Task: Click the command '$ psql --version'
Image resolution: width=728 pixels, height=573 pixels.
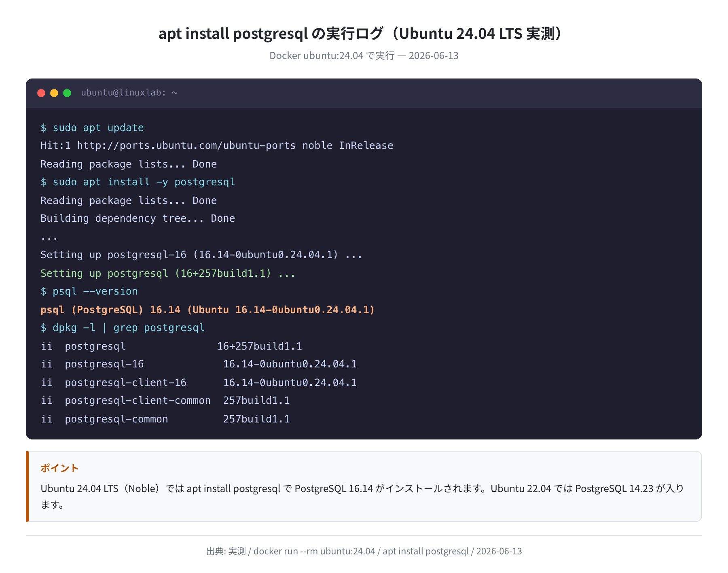Action: click(89, 291)
